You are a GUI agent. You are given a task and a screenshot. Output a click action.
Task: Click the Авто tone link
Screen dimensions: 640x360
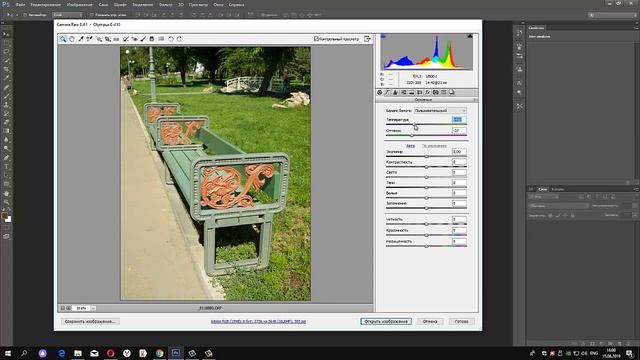411,146
